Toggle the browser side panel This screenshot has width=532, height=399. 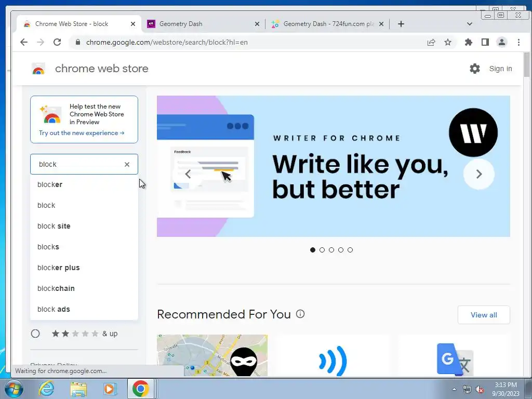pyautogui.click(x=485, y=42)
